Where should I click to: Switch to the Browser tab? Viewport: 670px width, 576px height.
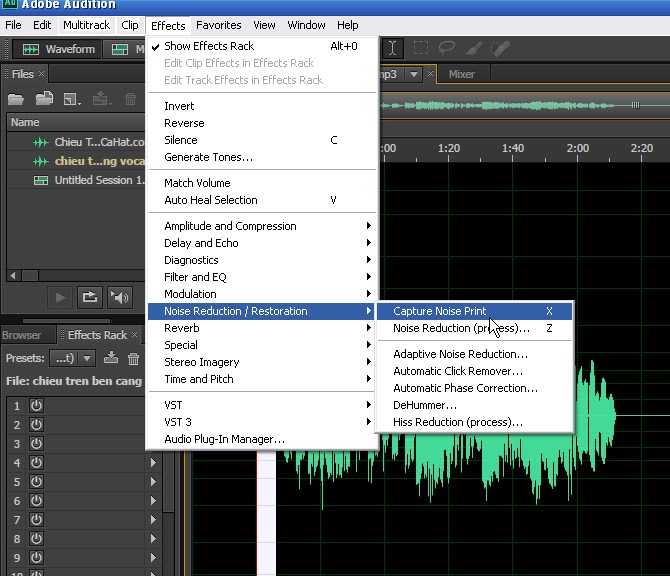(x=21, y=335)
